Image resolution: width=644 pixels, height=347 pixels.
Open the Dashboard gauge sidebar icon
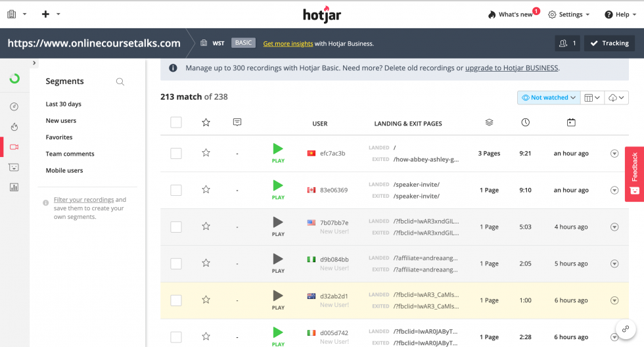(14, 106)
